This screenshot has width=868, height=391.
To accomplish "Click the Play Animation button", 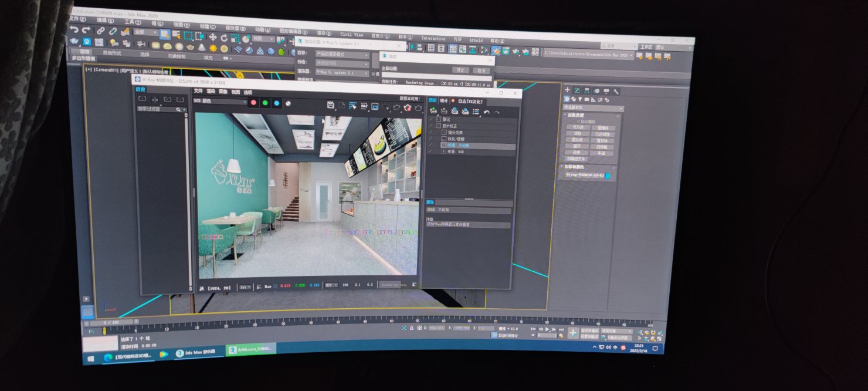I will tap(547, 329).
